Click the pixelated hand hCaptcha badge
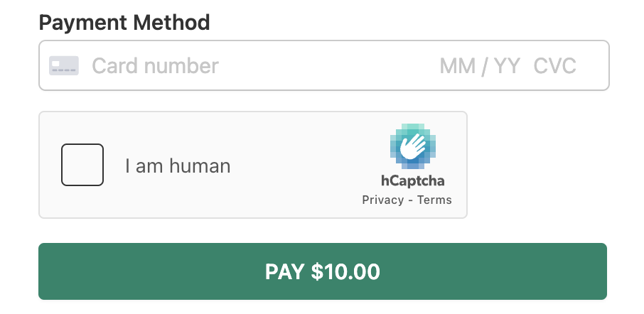The image size is (644, 314). click(413, 146)
